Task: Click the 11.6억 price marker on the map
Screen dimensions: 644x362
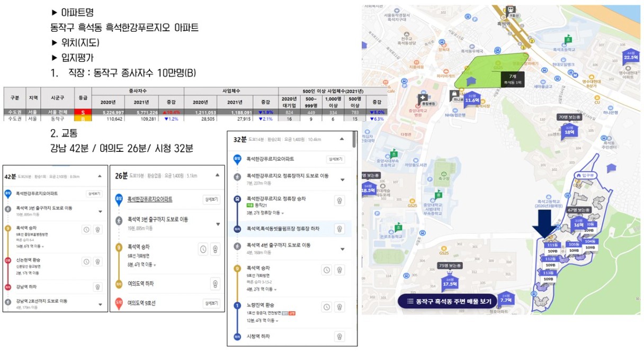Action: click(471, 98)
